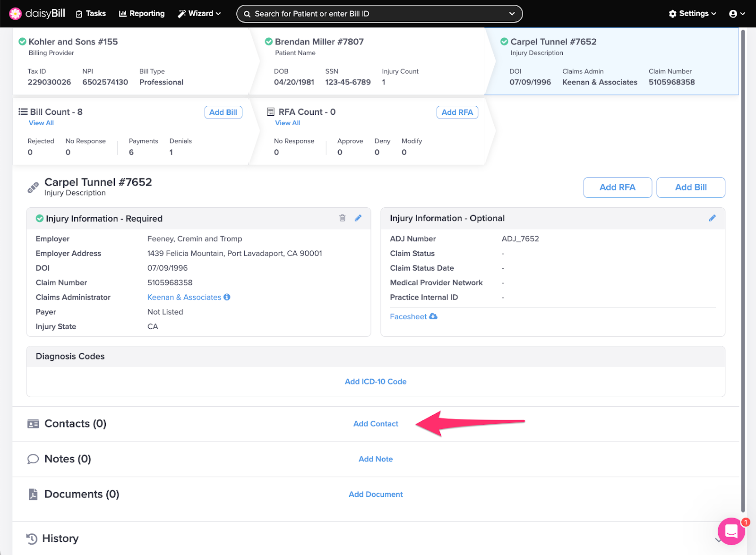Open the user account menu
The height and width of the screenshot is (555, 756).
(737, 14)
